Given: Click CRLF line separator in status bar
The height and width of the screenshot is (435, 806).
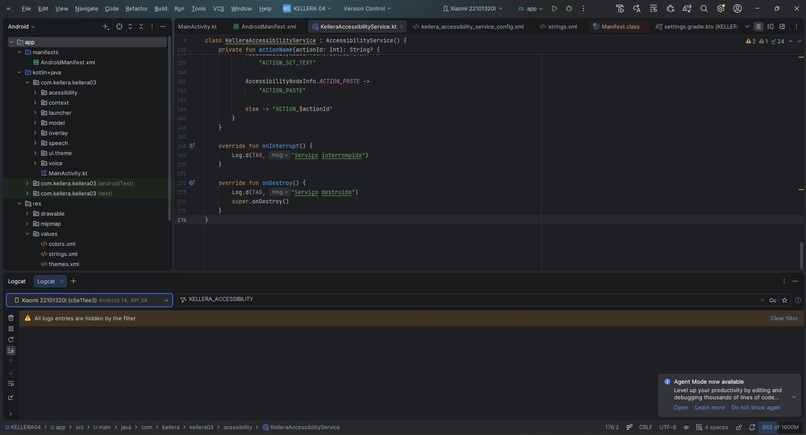Looking at the screenshot, I should 646,427.
